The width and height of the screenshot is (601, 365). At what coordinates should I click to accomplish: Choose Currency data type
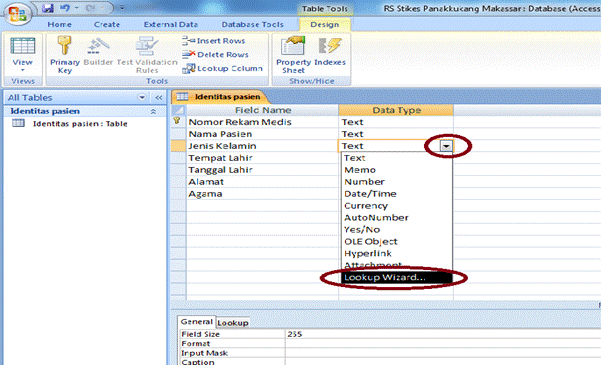(x=397, y=206)
